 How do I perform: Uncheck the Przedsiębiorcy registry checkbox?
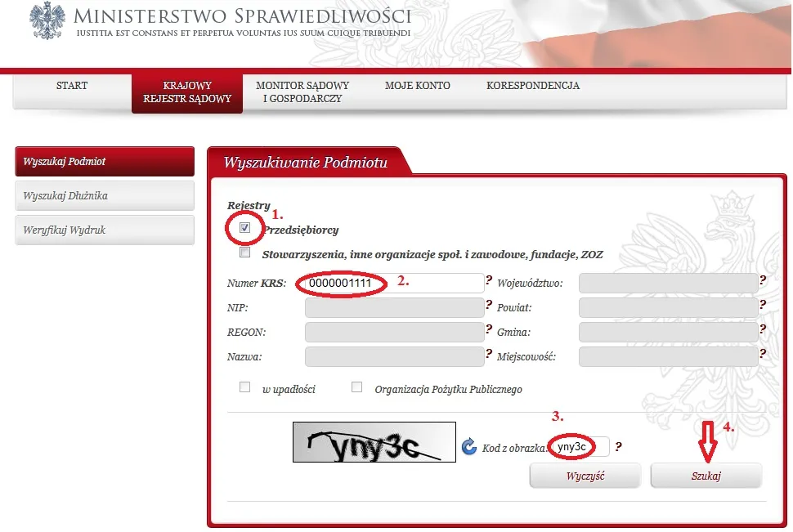tap(244, 229)
